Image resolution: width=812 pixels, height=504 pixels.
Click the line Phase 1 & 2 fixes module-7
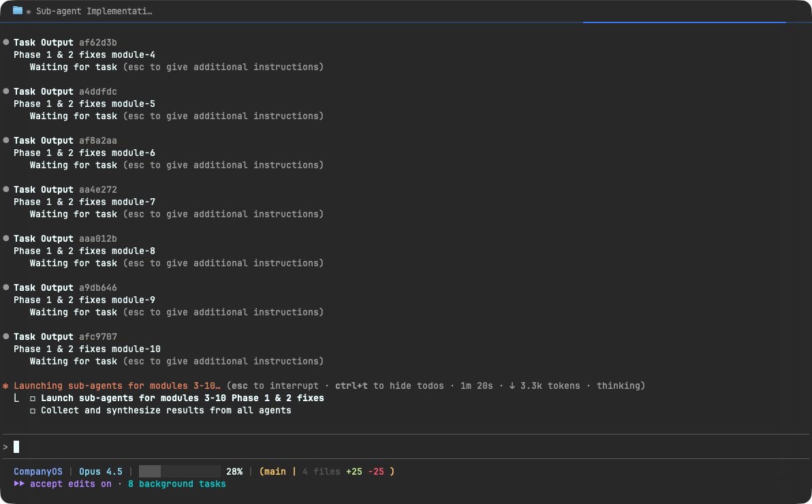coord(84,202)
